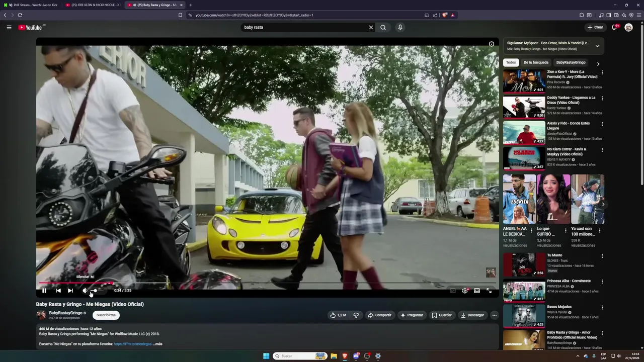Open File Explorer from taskbar
Screen dimensions: 644x362
point(334,356)
